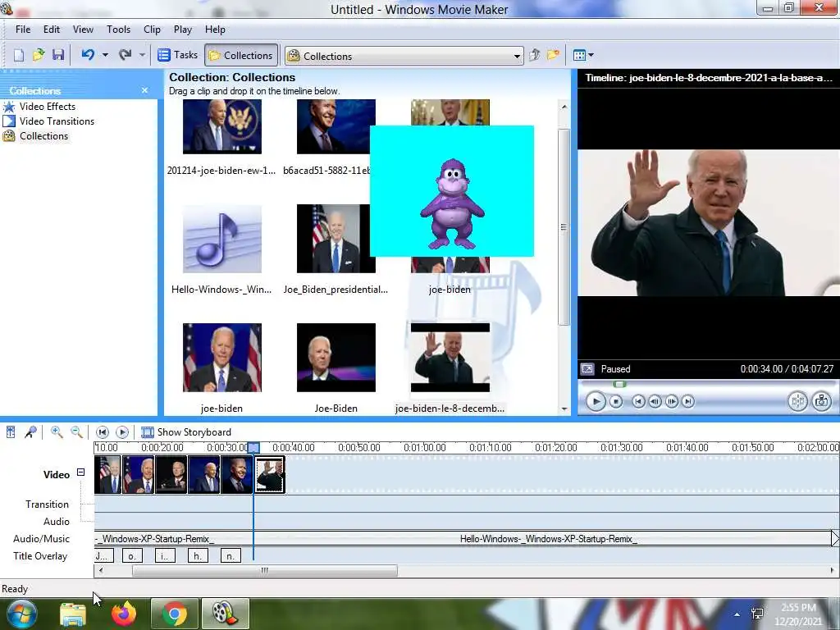This screenshot has width=840, height=630.
Task: Select the 201214-joe-biden-ew clip thumbnail
Action: pyautogui.click(x=221, y=127)
